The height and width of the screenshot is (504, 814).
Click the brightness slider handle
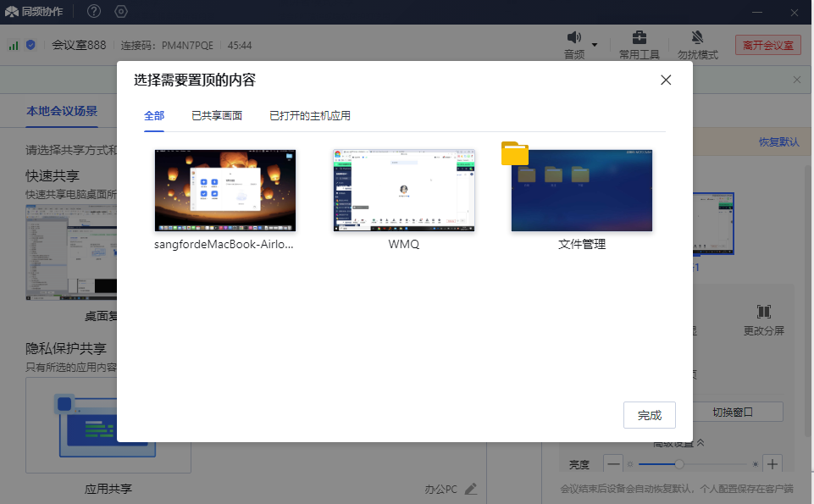pos(678,464)
